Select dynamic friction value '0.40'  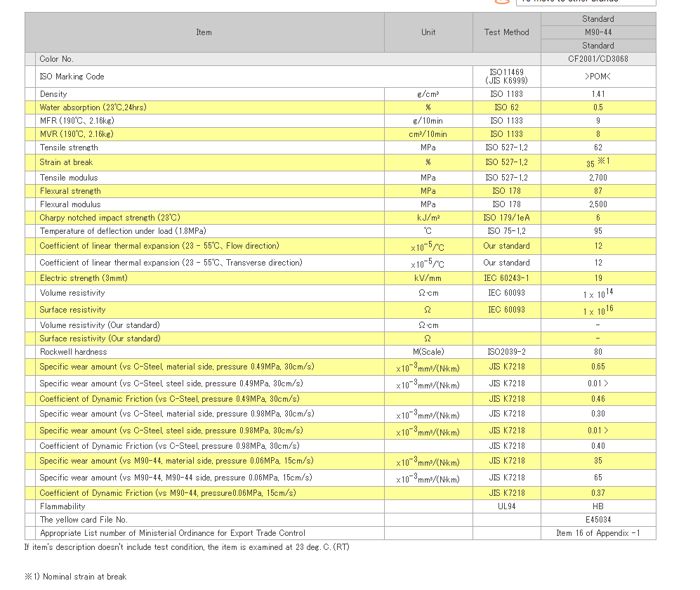(598, 446)
